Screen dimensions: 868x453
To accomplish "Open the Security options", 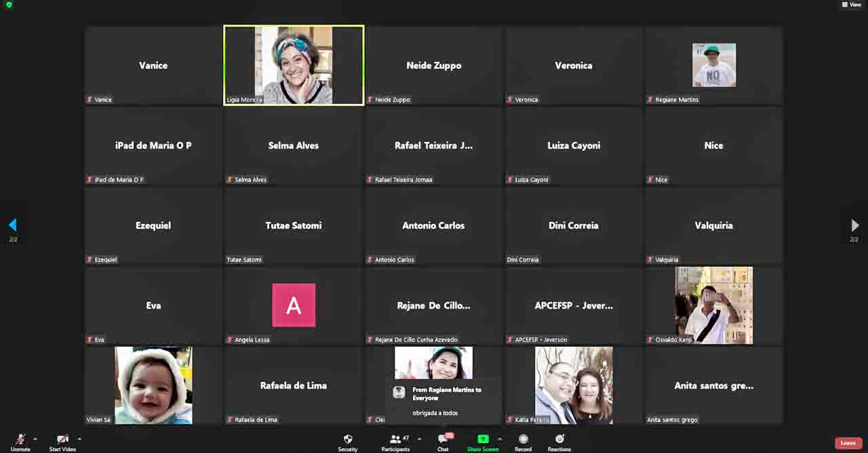I will pyautogui.click(x=348, y=442).
